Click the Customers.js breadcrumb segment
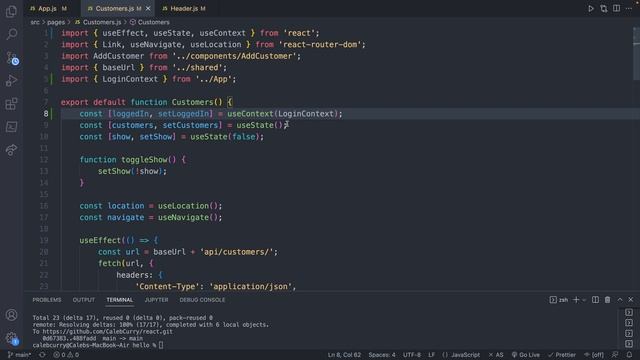The width and height of the screenshot is (640, 360). click(x=98, y=22)
